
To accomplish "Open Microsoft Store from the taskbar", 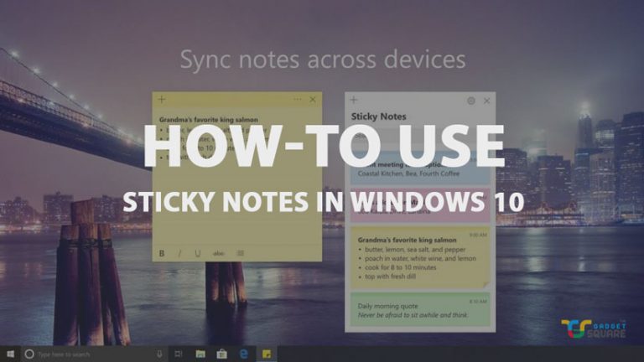I will (x=221, y=354).
